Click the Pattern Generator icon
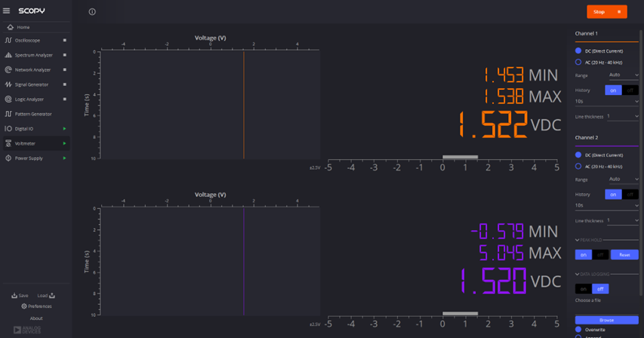This screenshot has width=644, height=338. [8, 114]
